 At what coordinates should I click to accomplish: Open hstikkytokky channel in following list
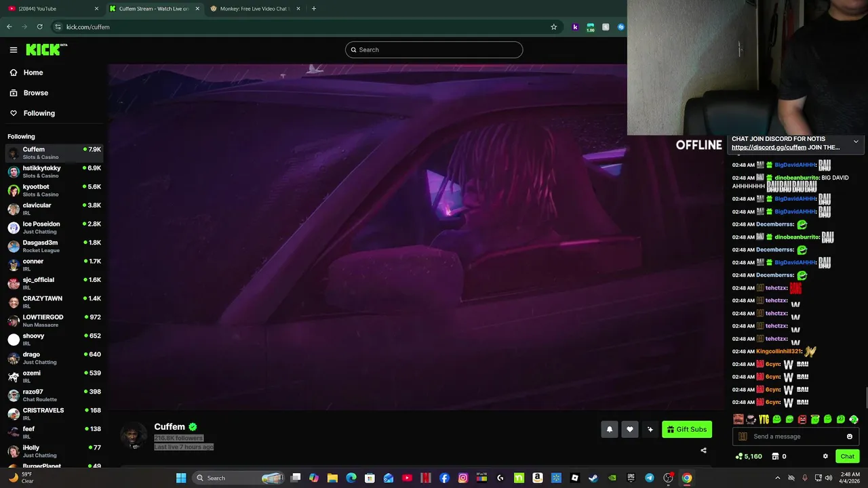point(54,171)
